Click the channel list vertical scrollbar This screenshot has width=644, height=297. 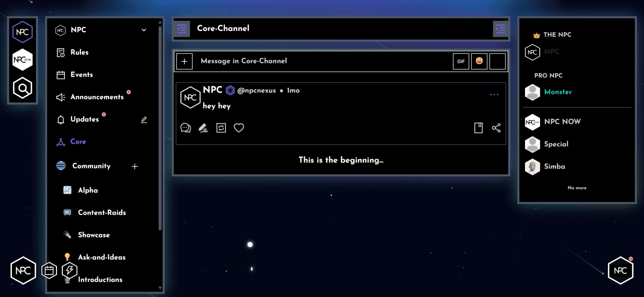tap(160, 126)
